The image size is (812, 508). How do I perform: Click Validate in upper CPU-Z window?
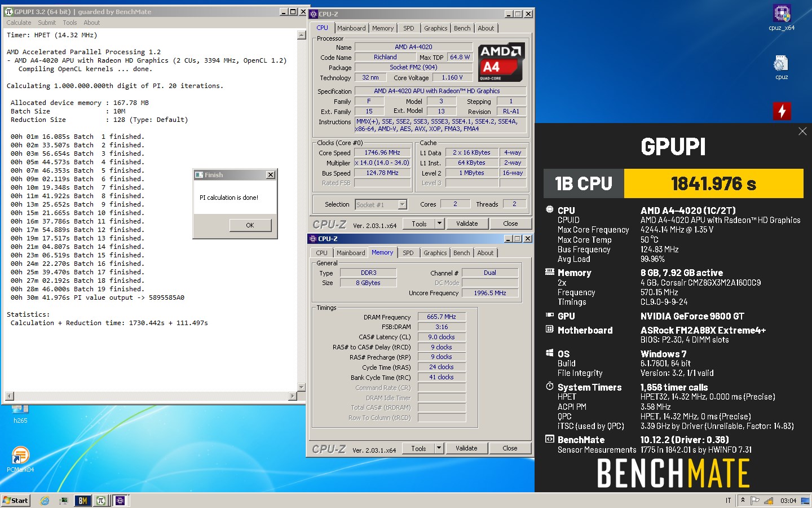[x=467, y=224]
